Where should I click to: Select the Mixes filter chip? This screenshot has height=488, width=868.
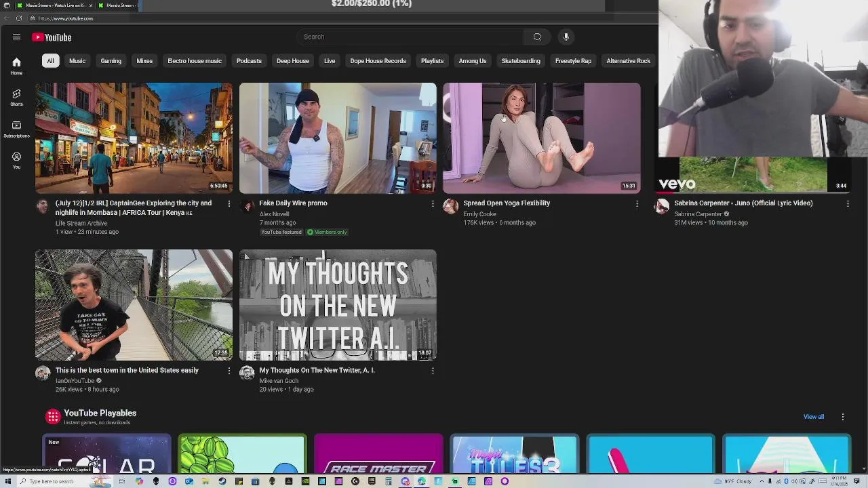coord(144,61)
